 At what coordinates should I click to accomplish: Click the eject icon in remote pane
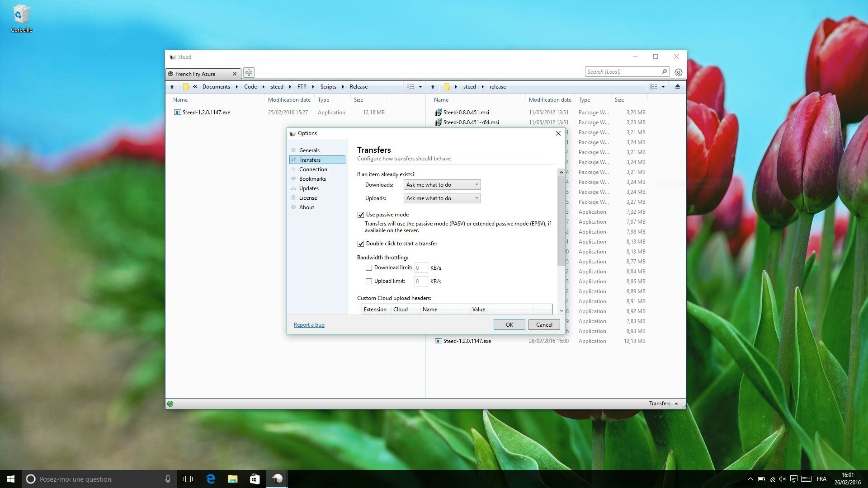[x=677, y=86]
